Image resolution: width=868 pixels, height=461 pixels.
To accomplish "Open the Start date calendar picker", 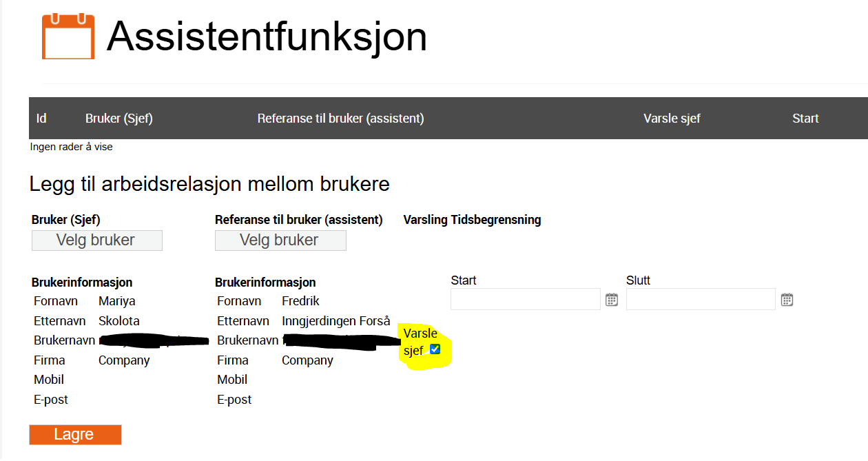I will point(612,300).
